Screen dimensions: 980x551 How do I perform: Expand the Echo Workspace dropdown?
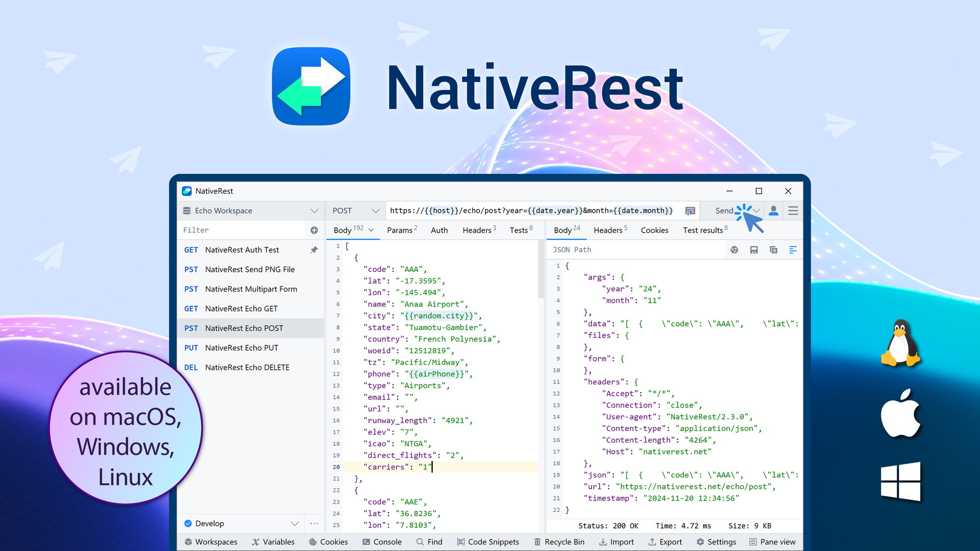314,211
